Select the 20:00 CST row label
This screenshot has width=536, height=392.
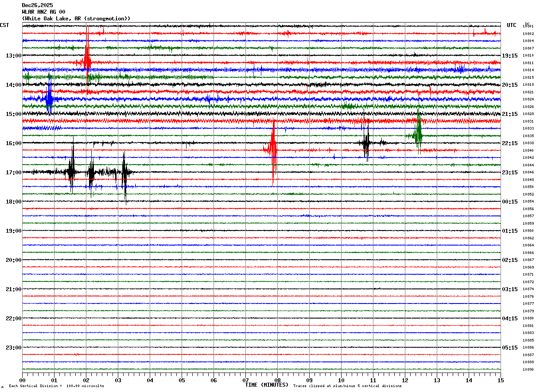pos(13,260)
